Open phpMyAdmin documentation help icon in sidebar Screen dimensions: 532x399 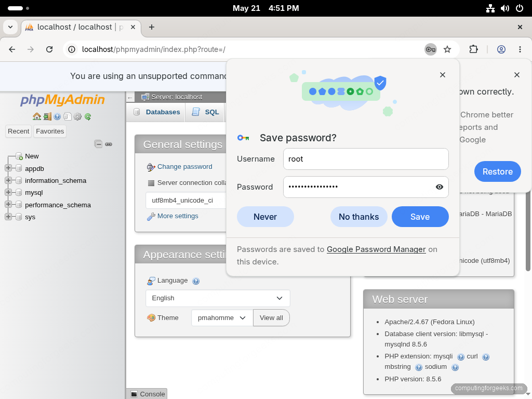click(57, 117)
